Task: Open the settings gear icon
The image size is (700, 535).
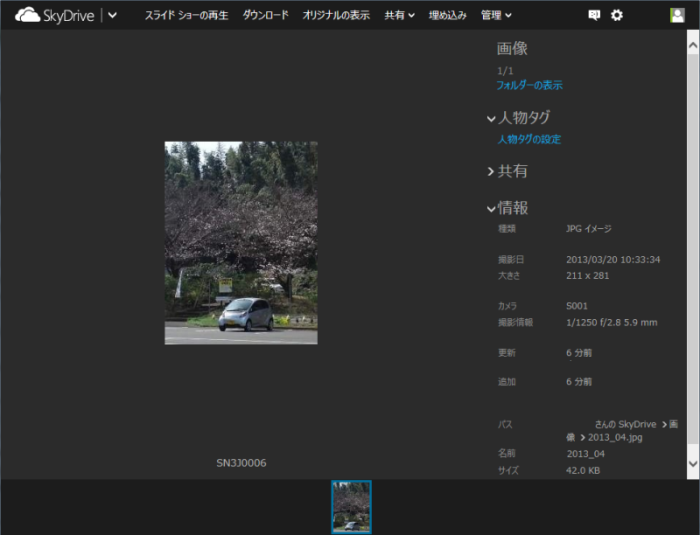Action: point(617,15)
